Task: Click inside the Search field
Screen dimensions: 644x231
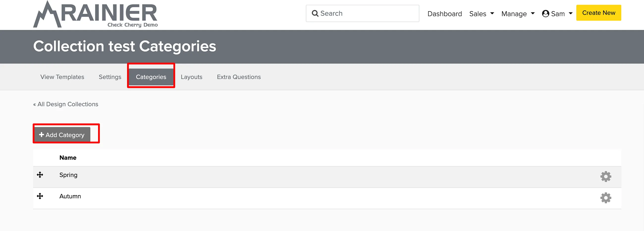Action: pyautogui.click(x=363, y=14)
